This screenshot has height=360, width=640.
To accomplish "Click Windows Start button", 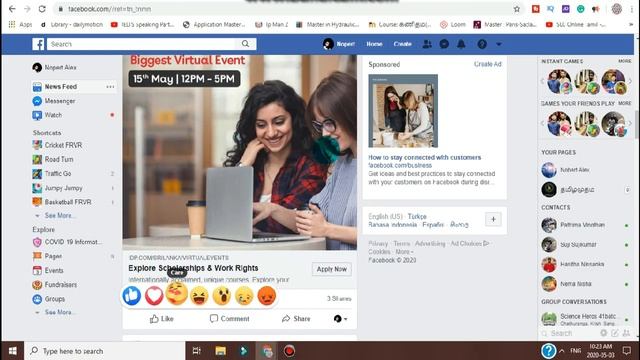I will tap(12, 351).
